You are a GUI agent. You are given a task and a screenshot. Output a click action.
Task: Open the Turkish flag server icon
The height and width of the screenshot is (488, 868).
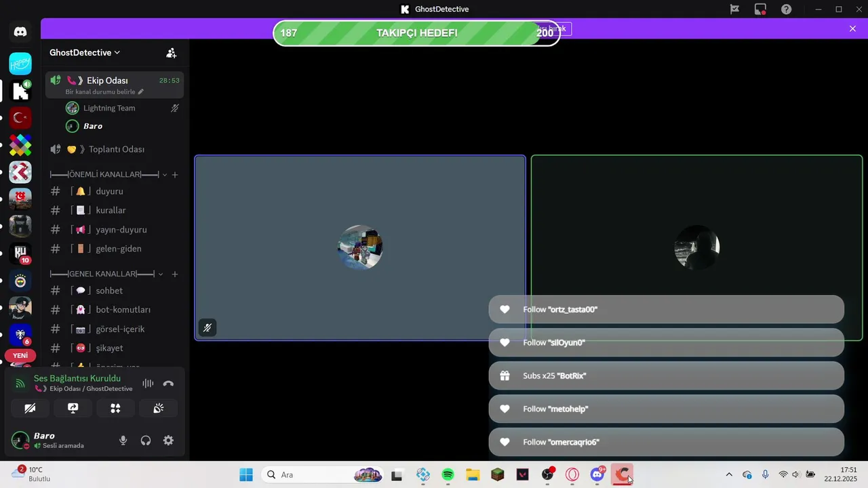click(x=20, y=118)
